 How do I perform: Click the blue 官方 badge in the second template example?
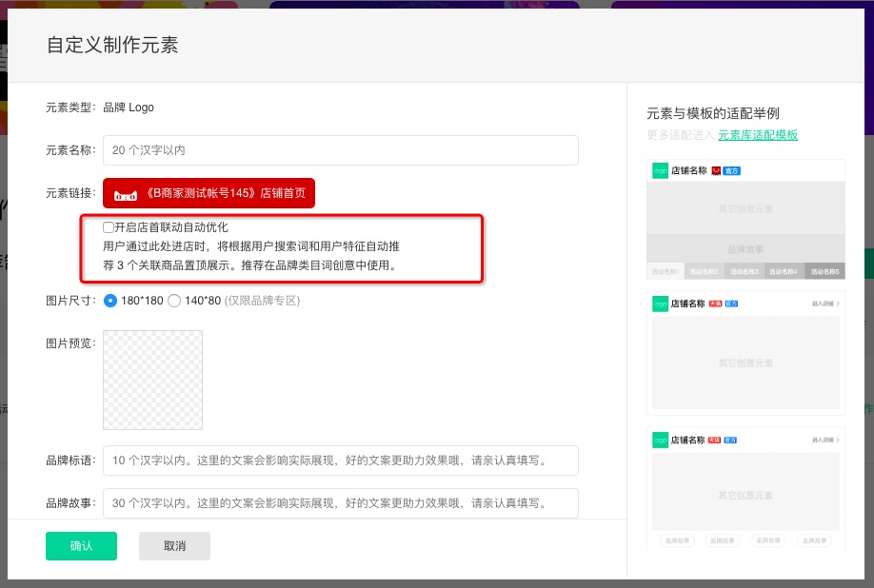(x=731, y=304)
